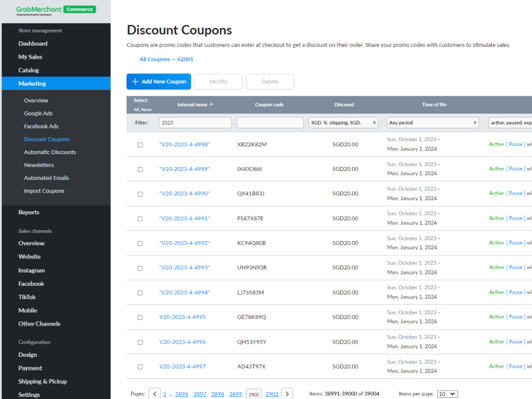Pause coupon V20-2023-4-4994

tap(516, 292)
